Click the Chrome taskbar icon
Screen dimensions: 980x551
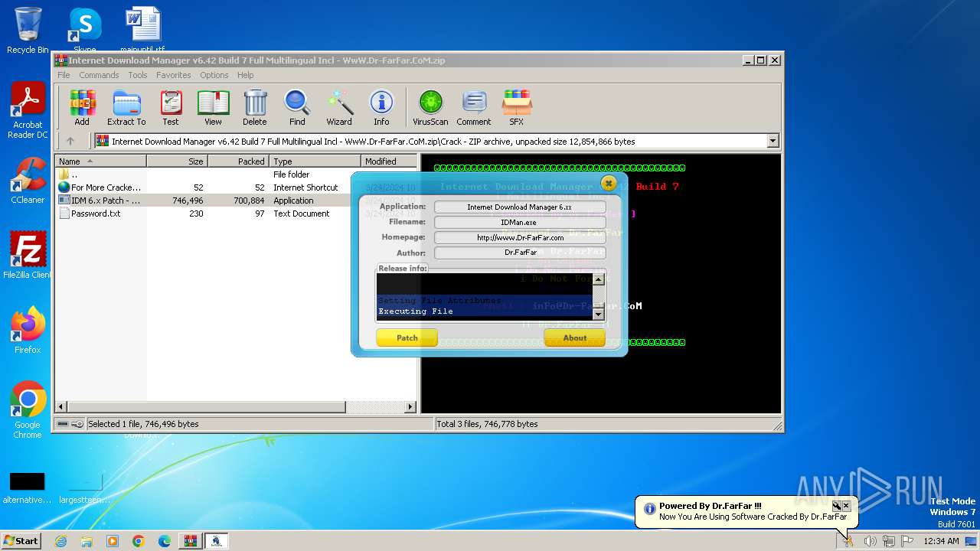[x=139, y=541]
